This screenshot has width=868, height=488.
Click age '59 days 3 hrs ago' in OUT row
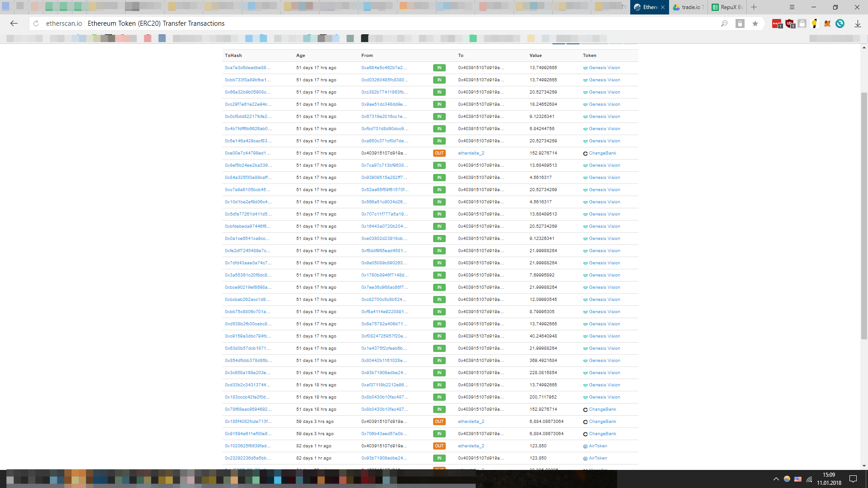pyautogui.click(x=315, y=422)
